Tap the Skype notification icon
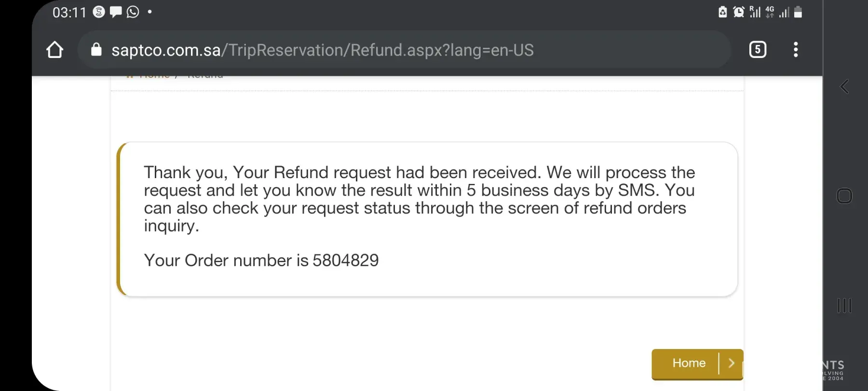Image resolution: width=868 pixels, height=391 pixels. pos(99,12)
